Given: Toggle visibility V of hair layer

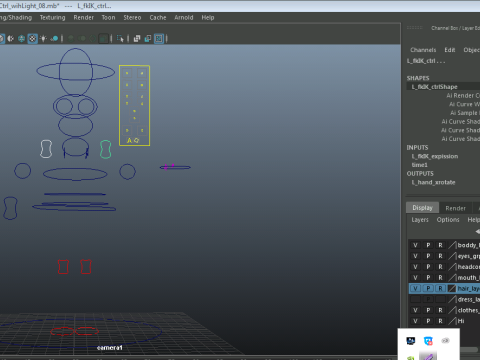Looking at the screenshot, I should tap(415, 289).
